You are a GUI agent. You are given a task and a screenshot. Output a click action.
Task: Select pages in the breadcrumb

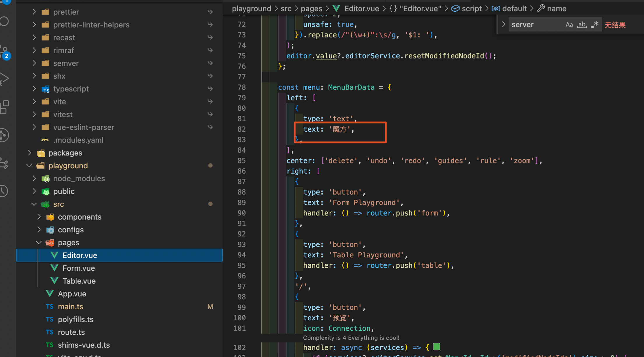312,8
